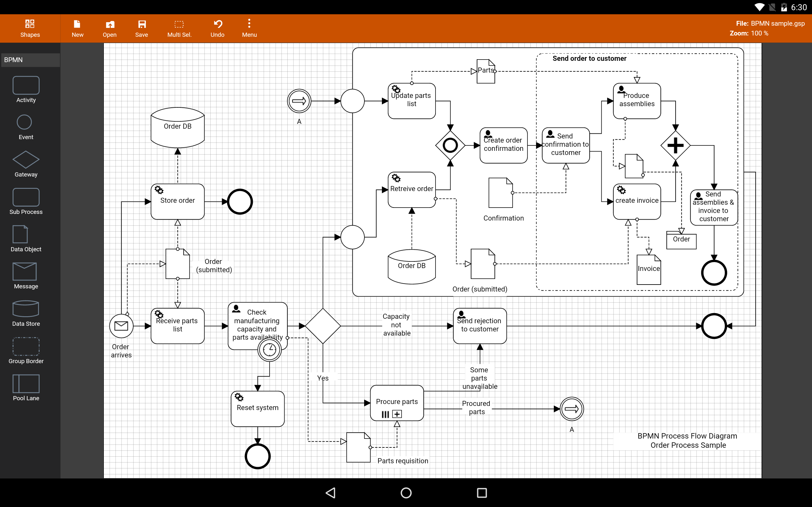
Task: Pick the Event circle shape
Action: pos(24,122)
